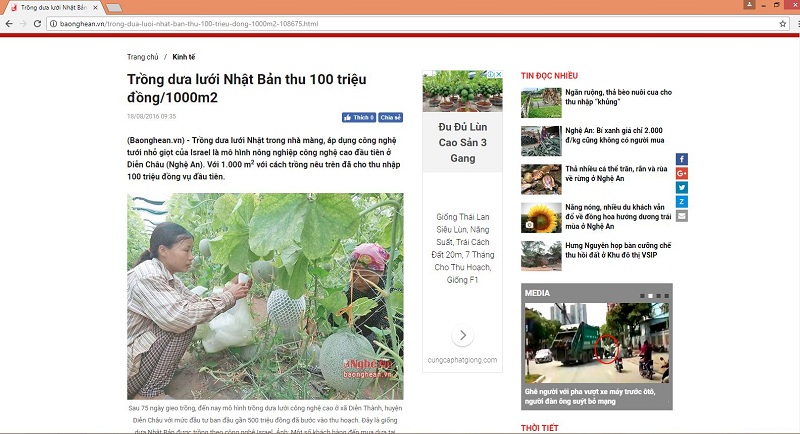Close the Trồng dưa lưới browser tab
800x434 pixels.
(x=95, y=8)
